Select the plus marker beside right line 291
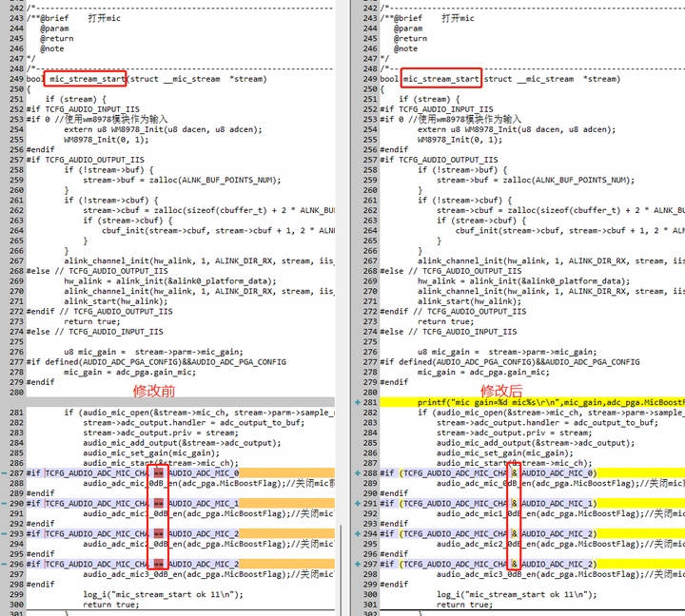The image size is (685, 616). [358, 504]
